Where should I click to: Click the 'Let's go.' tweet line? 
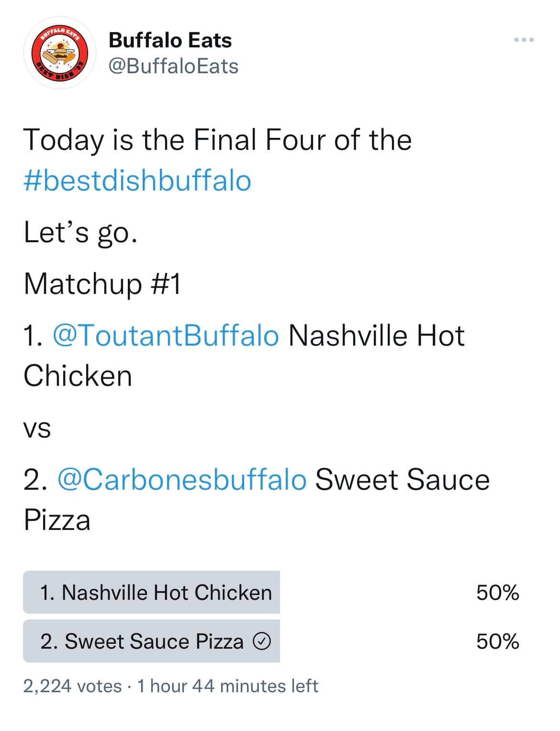pos(80,233)
